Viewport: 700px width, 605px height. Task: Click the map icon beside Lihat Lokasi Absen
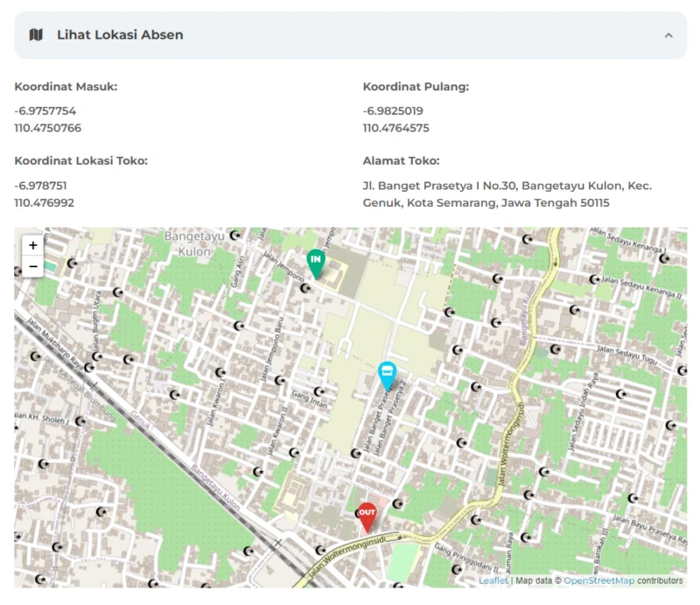click(x=36, y=35)
